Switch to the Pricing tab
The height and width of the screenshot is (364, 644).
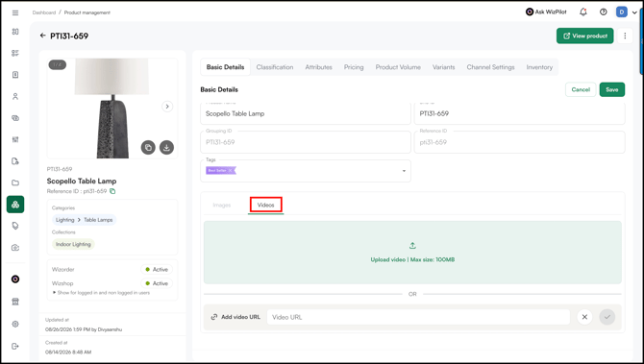tap(354, 67)
